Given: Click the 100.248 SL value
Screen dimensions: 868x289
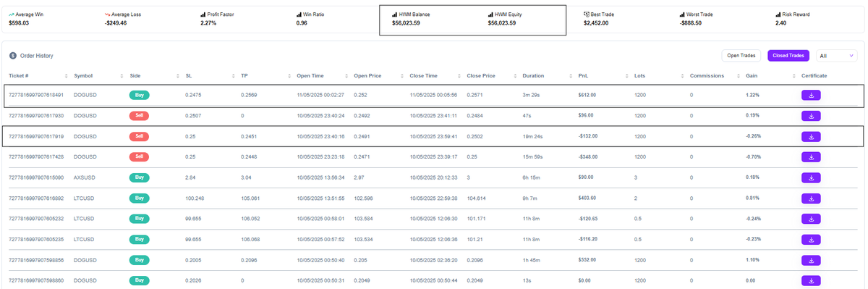Looking at the screenshot, I should (195, 198).
